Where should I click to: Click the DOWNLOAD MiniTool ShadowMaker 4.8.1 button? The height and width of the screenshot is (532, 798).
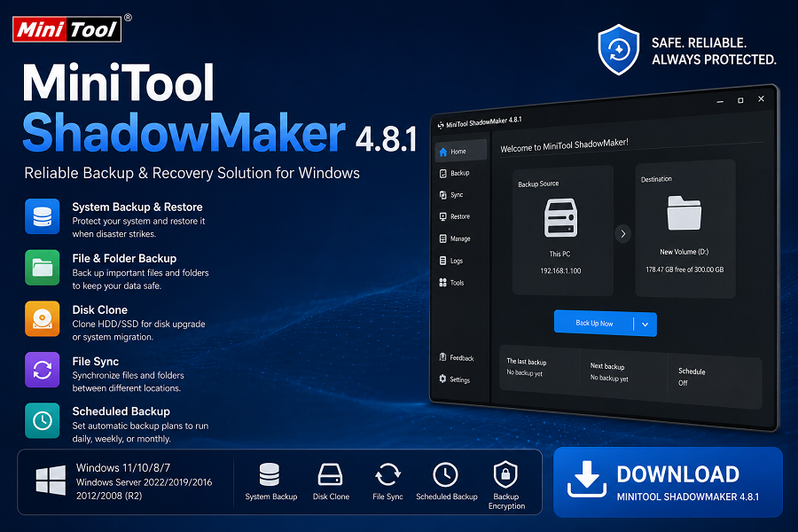tap(668, 482)
